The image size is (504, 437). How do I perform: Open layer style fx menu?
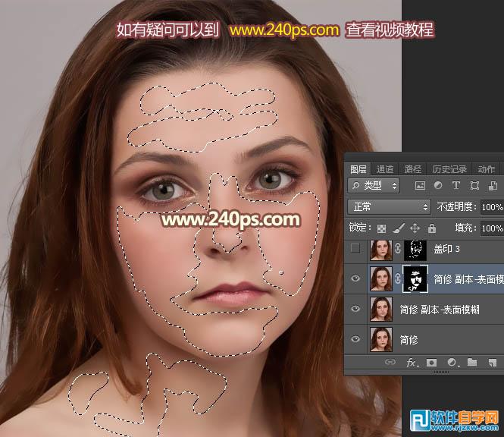point(412,363)
